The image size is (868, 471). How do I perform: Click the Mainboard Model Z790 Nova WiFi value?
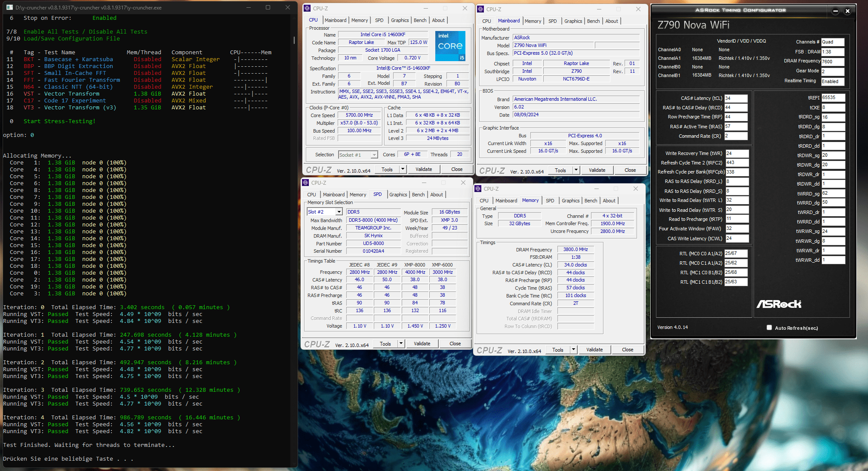click(x=553, y=45)
